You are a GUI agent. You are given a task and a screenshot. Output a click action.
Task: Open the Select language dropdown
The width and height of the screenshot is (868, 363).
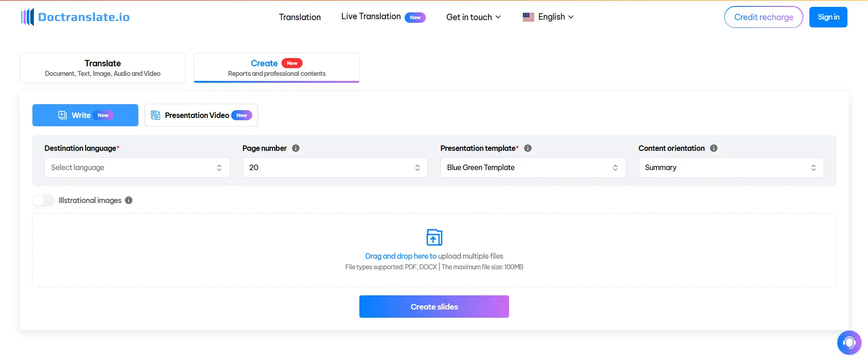pos(137,167)
